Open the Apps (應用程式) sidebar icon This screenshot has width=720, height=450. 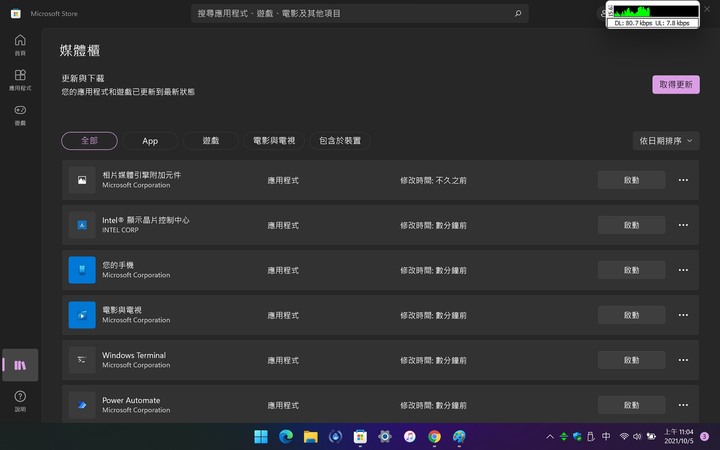tap(20, 80)
